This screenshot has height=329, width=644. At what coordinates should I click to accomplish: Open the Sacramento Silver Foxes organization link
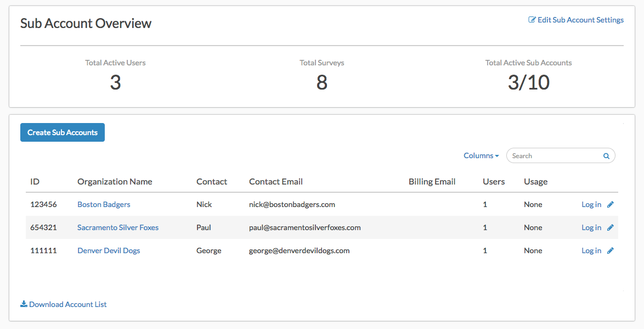point(118,227)
